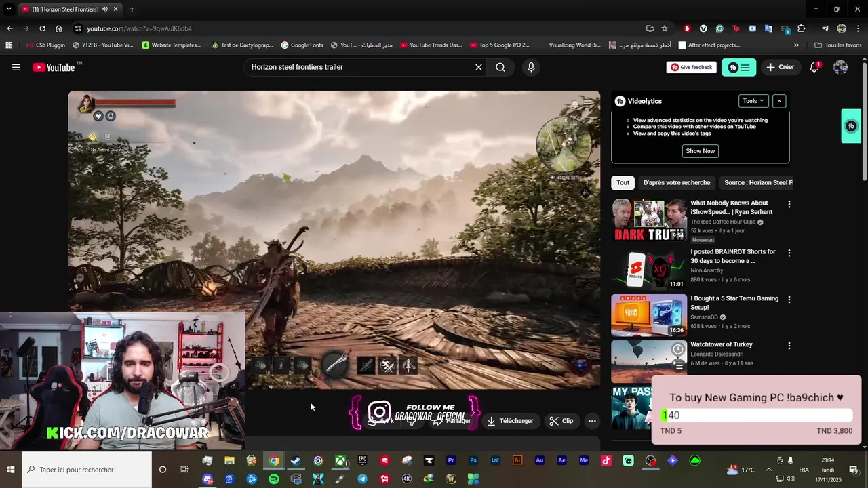Viewport: 868px width, 488px height.
Task: Start voice search with the microphone icon
Action: click(531, 67)
